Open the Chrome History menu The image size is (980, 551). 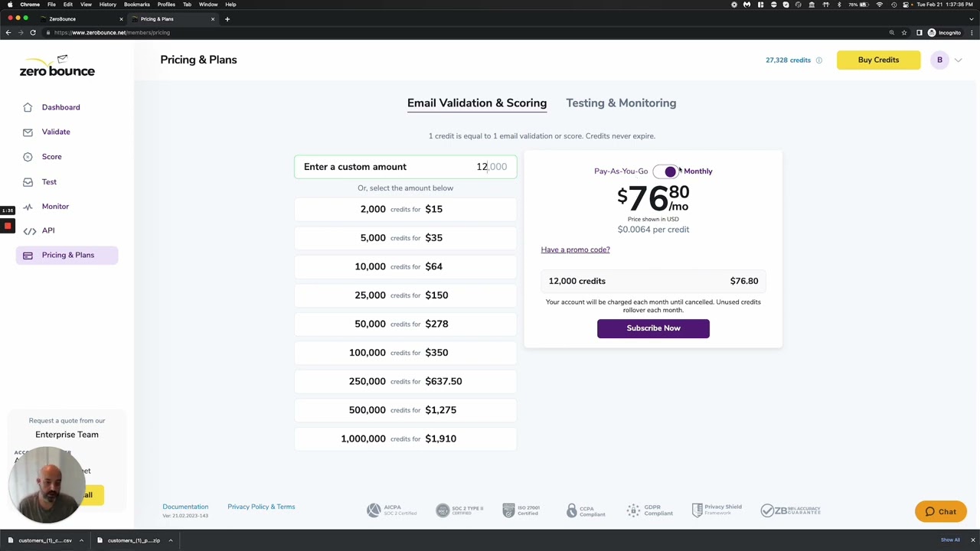click(107, 5)
